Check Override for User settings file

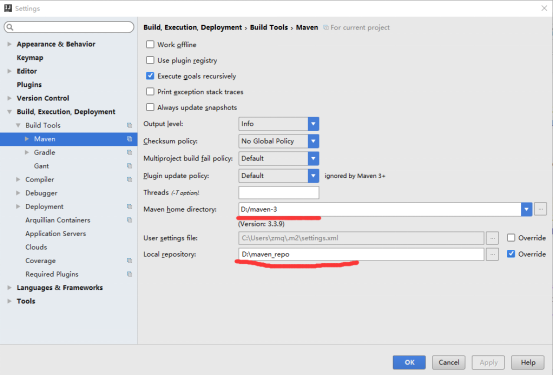pos(511,238)
